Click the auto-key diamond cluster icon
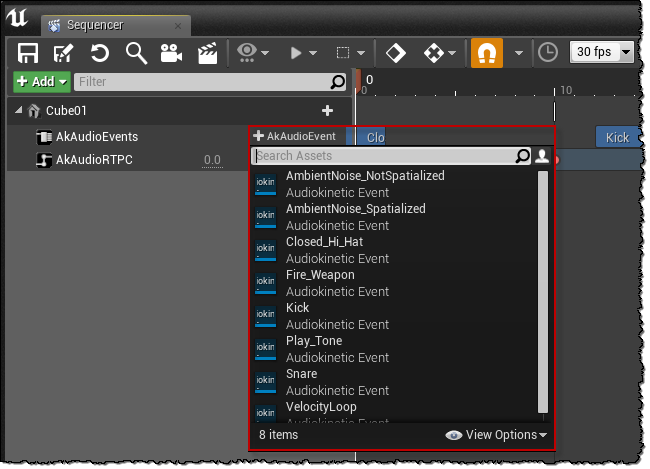Screen dimensions: 650x469 (434, 53)
